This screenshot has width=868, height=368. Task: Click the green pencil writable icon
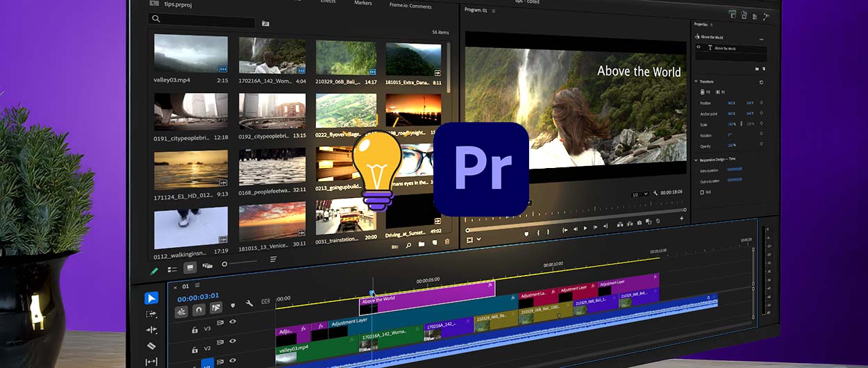pos(154,271)
